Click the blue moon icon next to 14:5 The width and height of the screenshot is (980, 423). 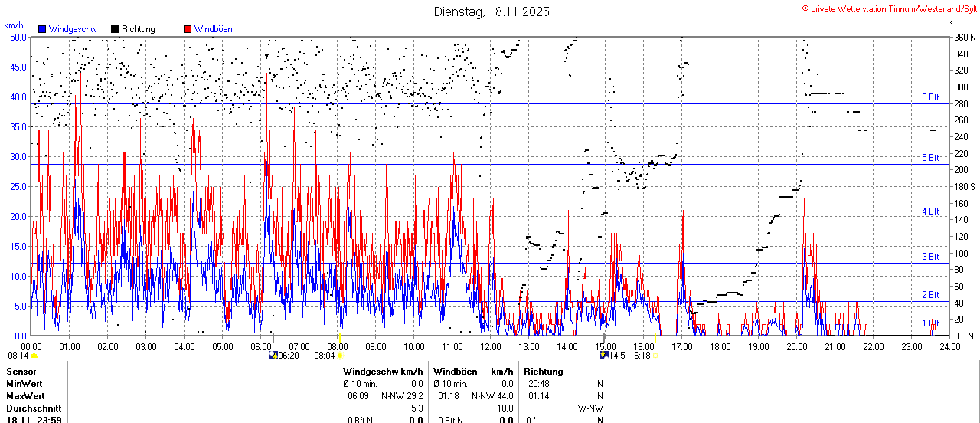(x=604, y=356)
